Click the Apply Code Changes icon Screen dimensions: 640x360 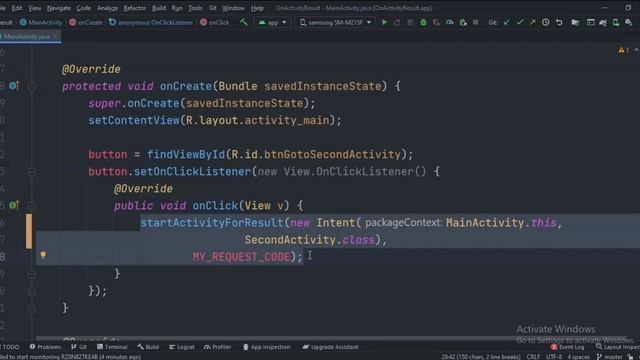410,22
